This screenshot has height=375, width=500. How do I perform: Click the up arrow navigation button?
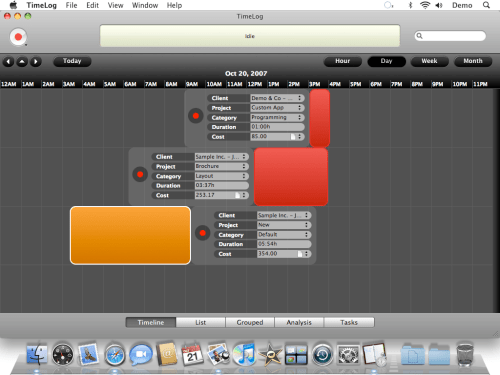pos(22,62)
